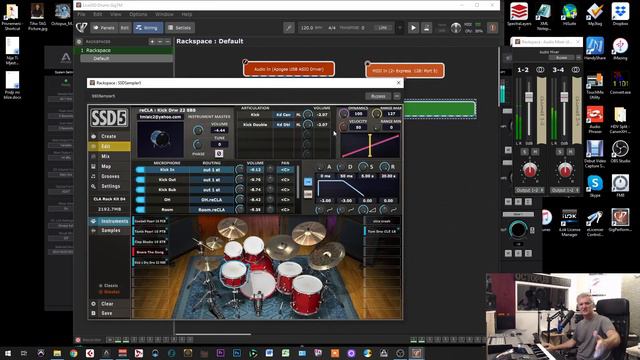Open the Skype desktop icon
This screenshot has height=360, width=640.
[x=595, y=186]
